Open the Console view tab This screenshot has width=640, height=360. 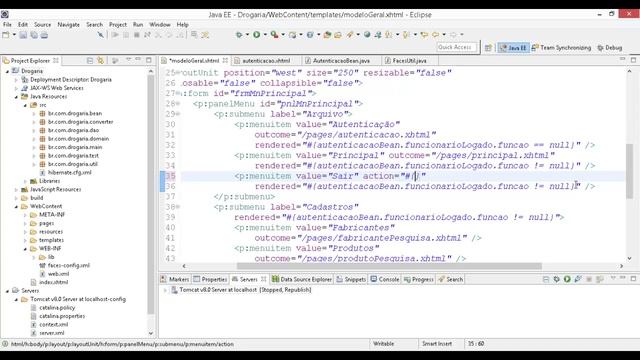pyautogui.click(x=384, y=279)
